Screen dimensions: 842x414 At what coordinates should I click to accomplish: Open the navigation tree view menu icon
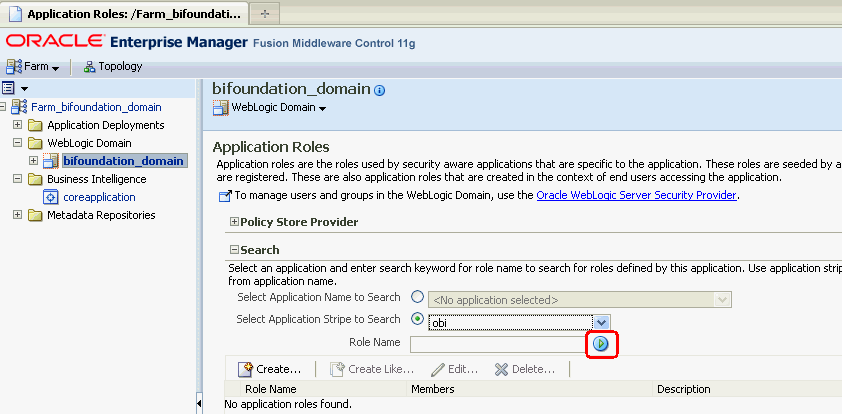click(x=9, y=88)
